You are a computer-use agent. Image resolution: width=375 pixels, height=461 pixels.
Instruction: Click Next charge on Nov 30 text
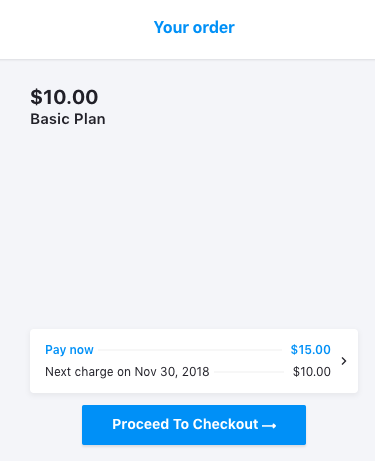127,372
